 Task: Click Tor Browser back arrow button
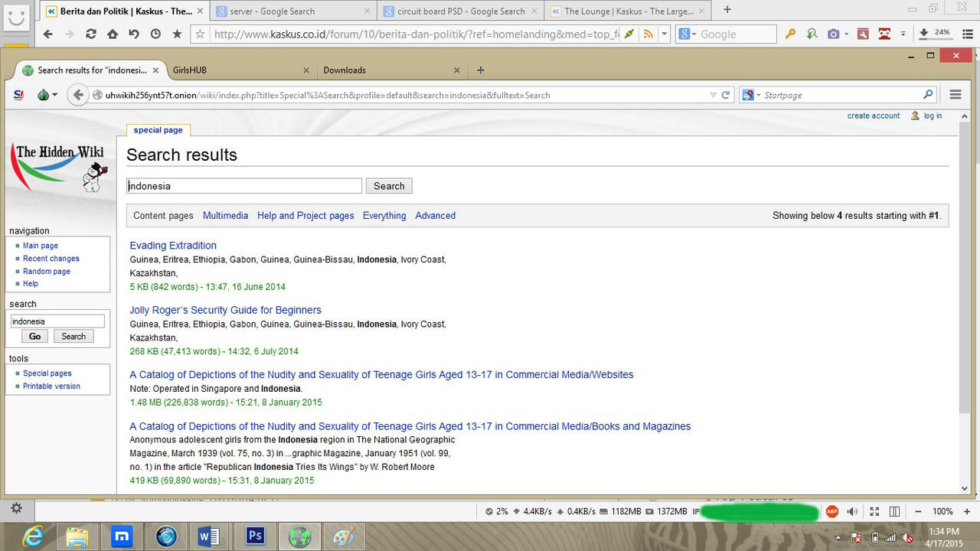click(x=77, y=95)
